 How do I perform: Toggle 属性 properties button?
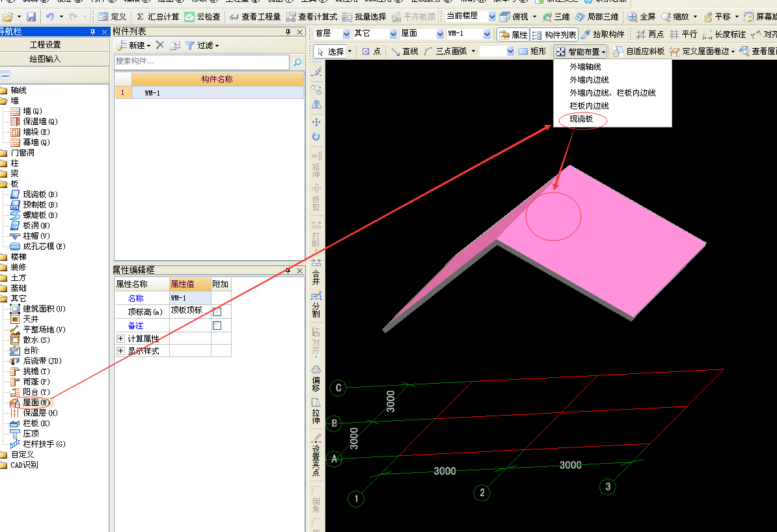pos(513,34)
